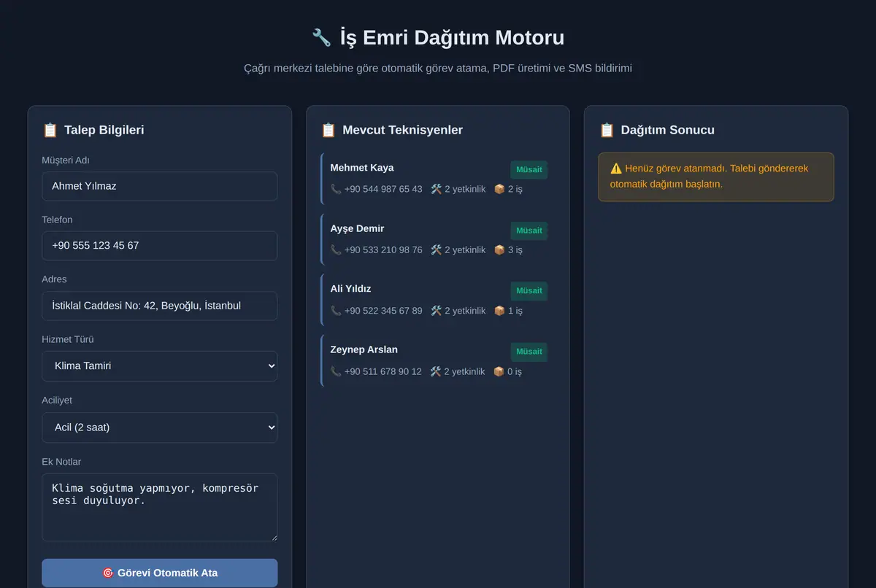Click the clipboard icon next to Mevcut Teknisyenler
This screenshot has height=588, width=876.
tap(328, 130)
